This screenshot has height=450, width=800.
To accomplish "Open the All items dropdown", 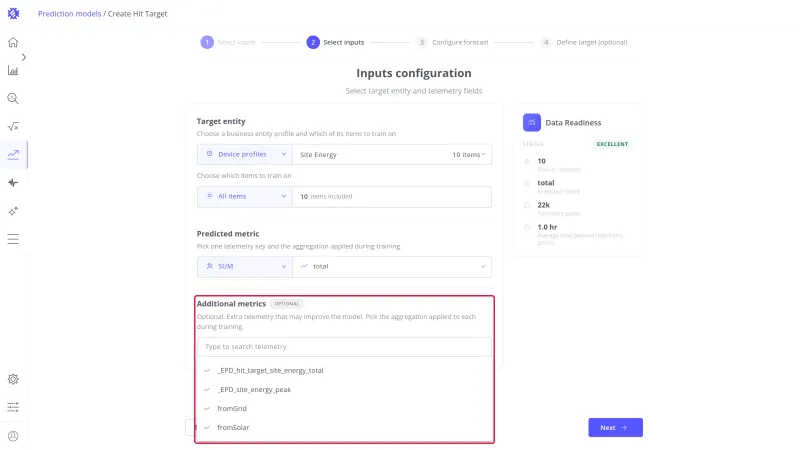I will pos(245,196).
